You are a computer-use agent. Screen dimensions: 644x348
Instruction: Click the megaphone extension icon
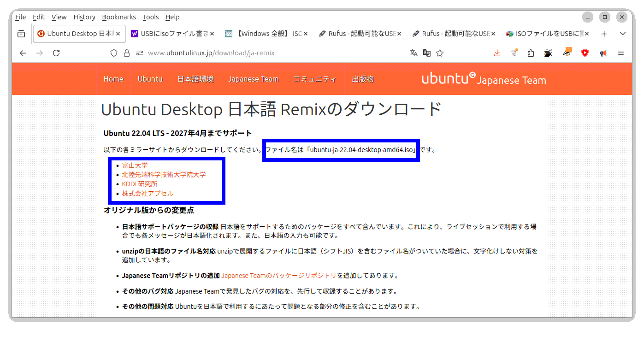(603, 53)
